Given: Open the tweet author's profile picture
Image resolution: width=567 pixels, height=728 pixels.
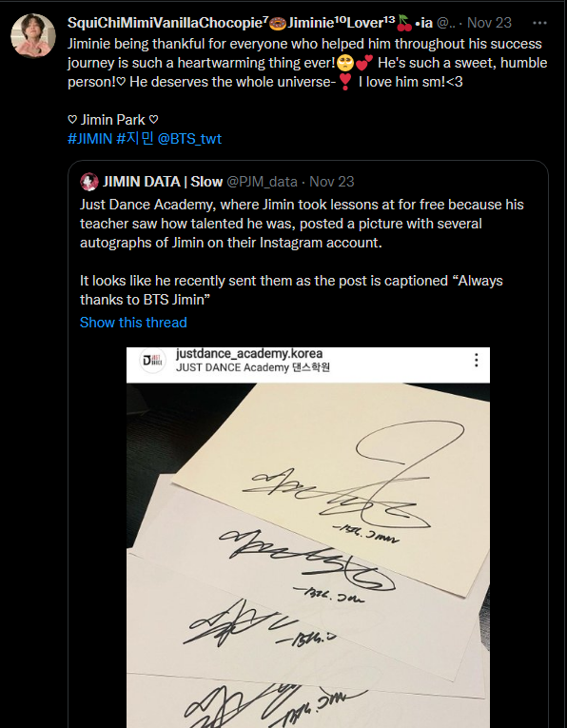Looking at the screenshot, I should (x=33, y=36).
